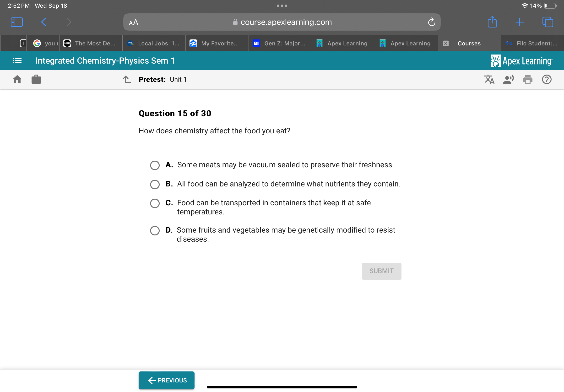Select radio button for answer D
The width and height of the screenshot is (564, 392).
pos(155,230)
